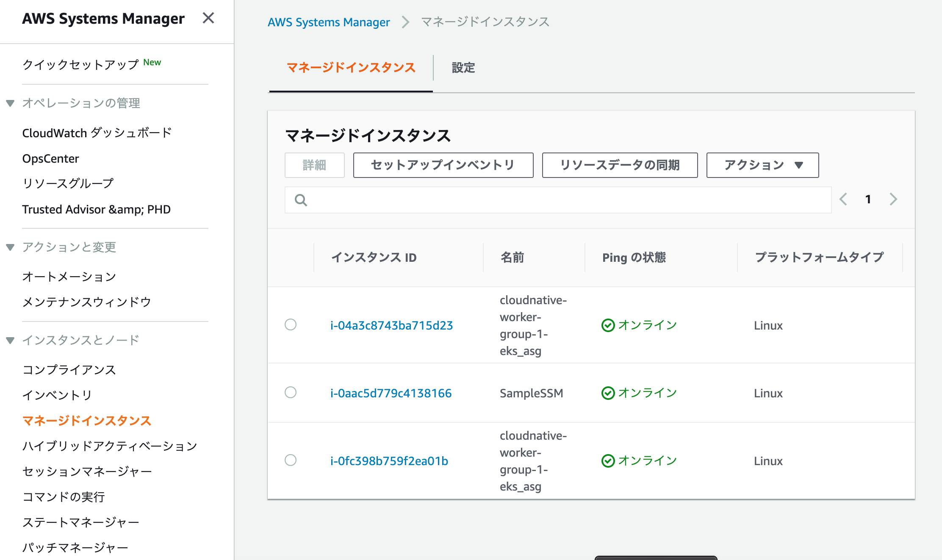The image size is (942, 560).
Task: Open パッチマネージャー in sidebar
Action: click(x=75, y=548)
